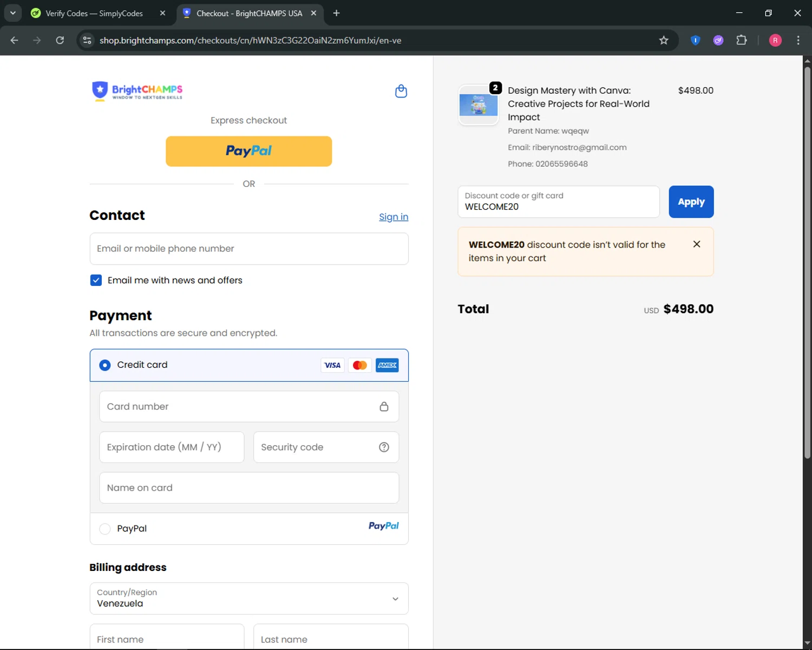Click the browser address bar URL
The height and width of the screenshot is (650, 812).
coord(250,40)
